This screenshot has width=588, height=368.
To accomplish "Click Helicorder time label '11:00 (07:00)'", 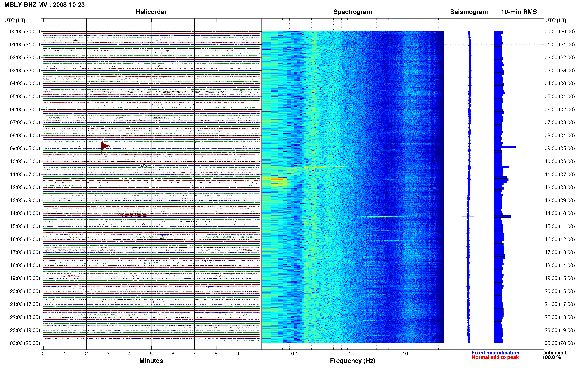I will pos(25,174).
